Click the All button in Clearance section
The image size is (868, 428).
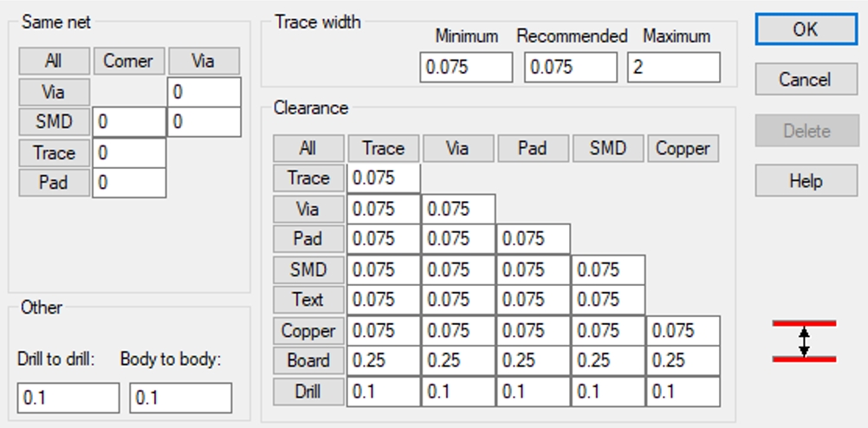(308, 148)
